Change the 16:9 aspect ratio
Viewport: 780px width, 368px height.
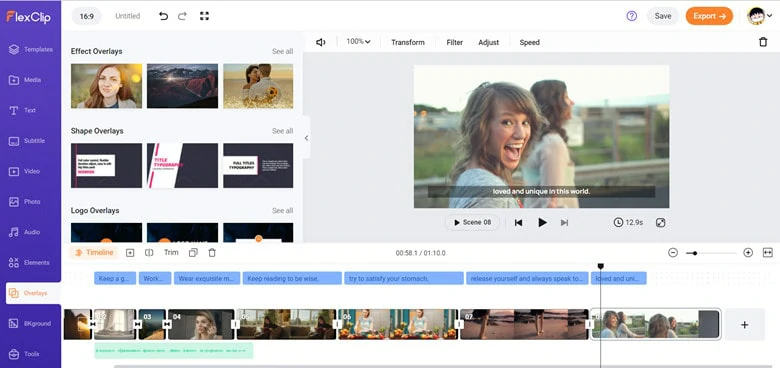pyautogui.click(x=87, y=16)
